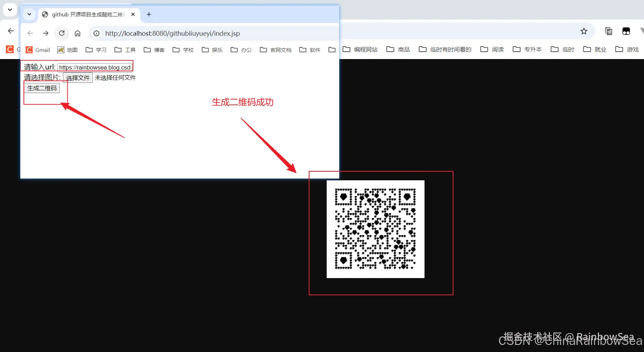644x352 pixels.
Task: Go forward in the front browser window
Action: pyautogui.click(x=46, y=33)
